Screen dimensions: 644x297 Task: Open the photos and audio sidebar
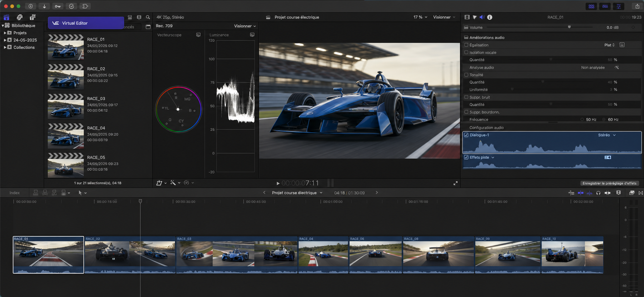(20, 17)
